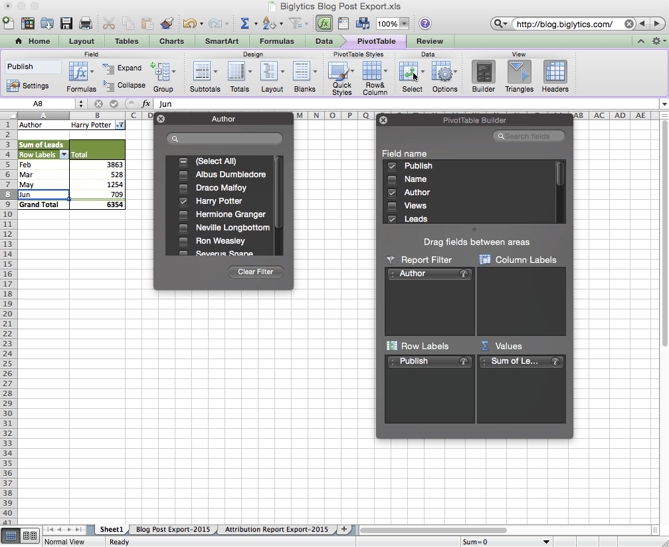669x547 pixels.
Task: Click the Subtotals design icon
Action: (x=203, y=72)
